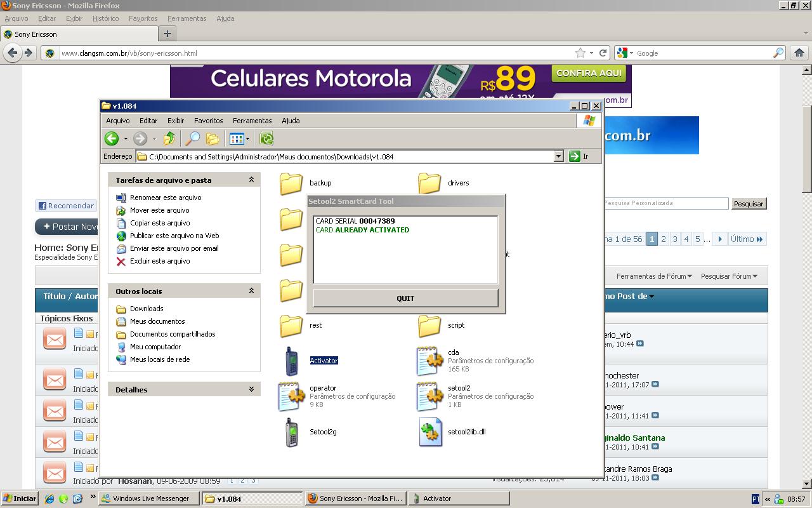Open a new Firefox tab with plus button
This screenshot has width=812, height=508.
167,34
